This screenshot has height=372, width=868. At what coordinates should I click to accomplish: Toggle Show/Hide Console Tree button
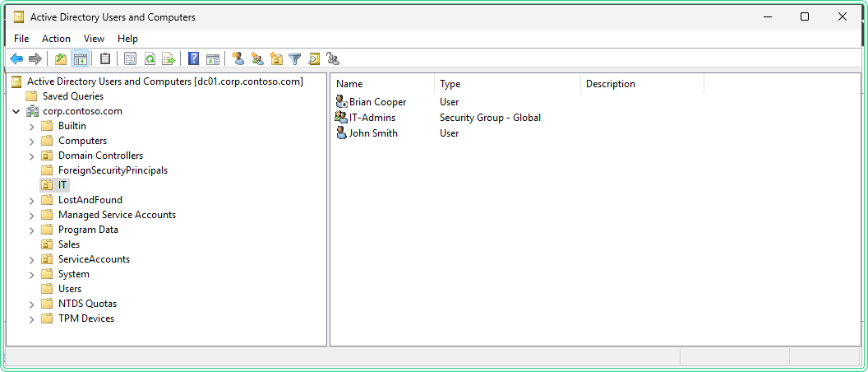(80, 58)
